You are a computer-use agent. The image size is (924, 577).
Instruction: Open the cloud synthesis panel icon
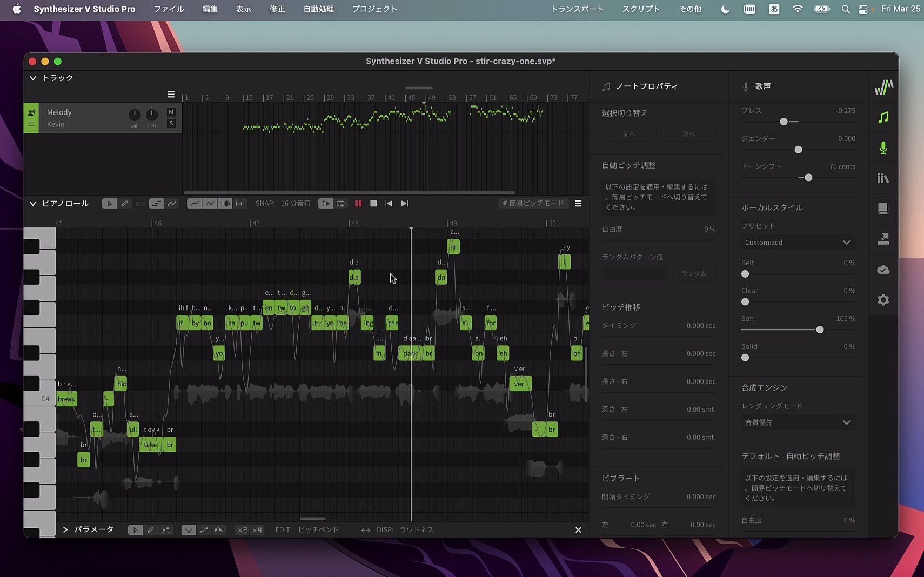point(883,270)
